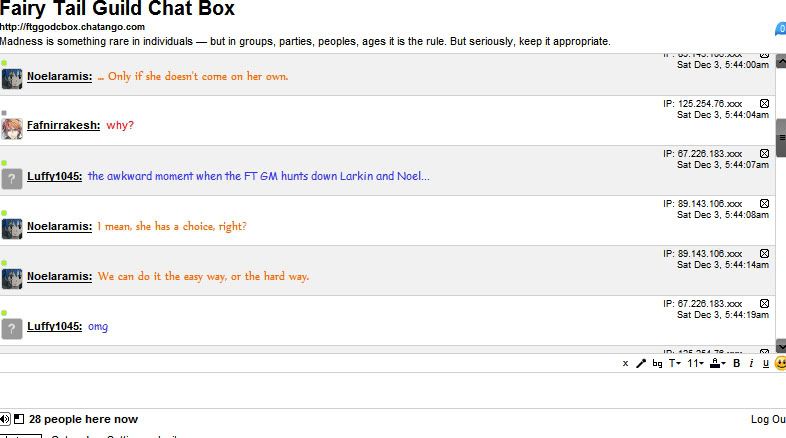Click the pop-out square icon beside people count

19,419
